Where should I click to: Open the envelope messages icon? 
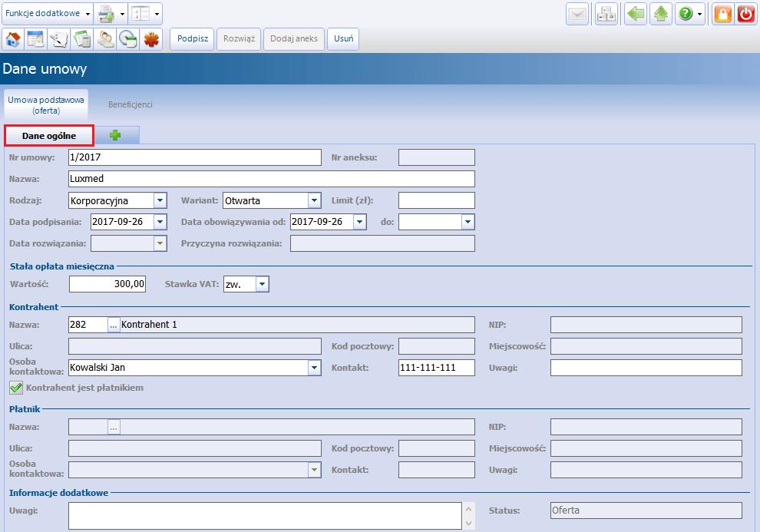point(577,14)
